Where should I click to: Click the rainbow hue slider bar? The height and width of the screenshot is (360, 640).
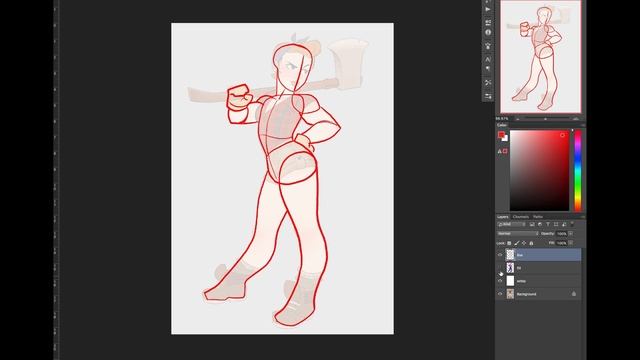click(578, 171)
